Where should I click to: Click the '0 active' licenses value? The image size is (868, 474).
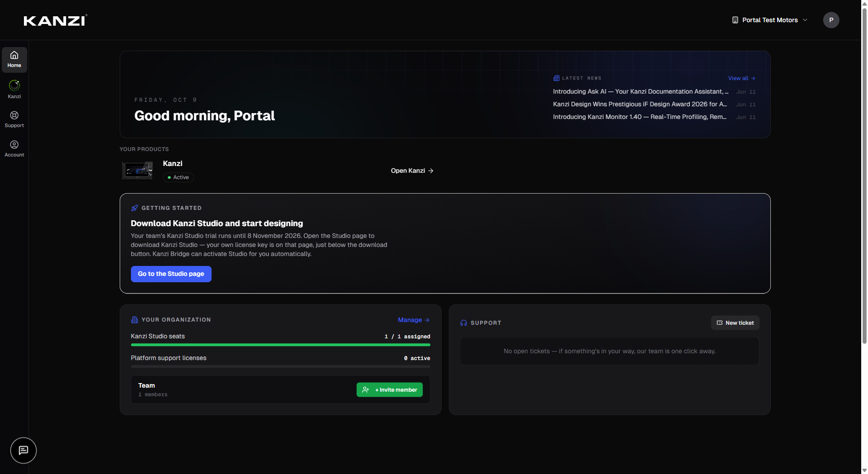(x=417, y=358)
